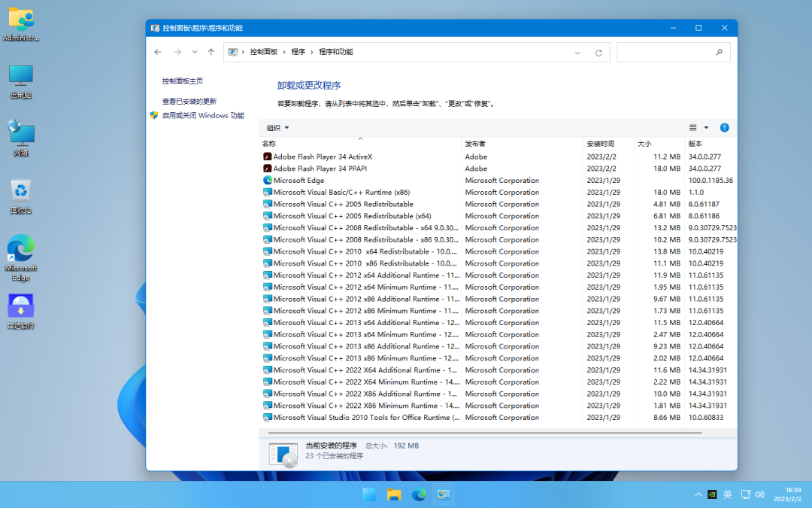Open 查看已安装的更新 link

pyautogui.click(x=189, y=101)
